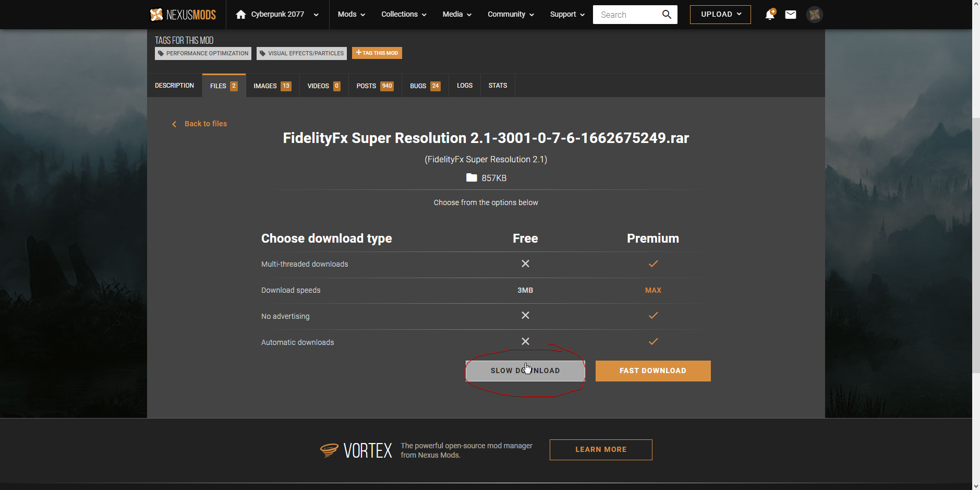980x490 pixels.
Task: Click the search magnifier icon
Action: [x=667, y=15]
